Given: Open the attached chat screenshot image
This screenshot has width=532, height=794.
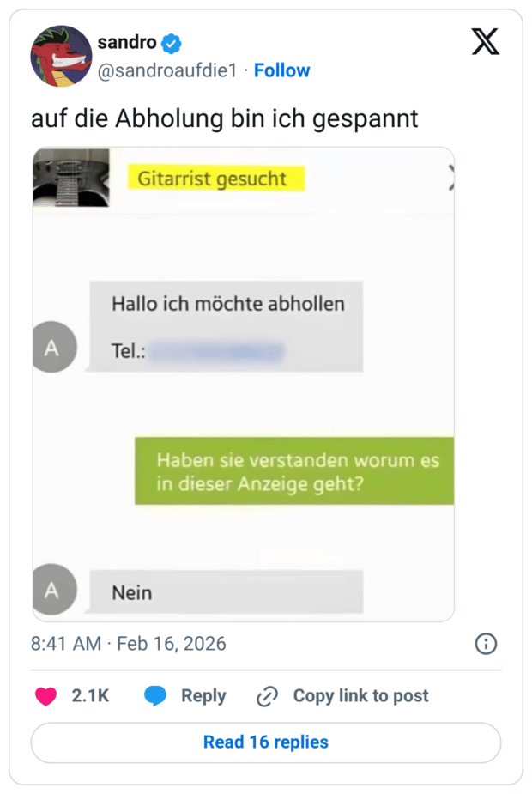Looking at the screenshot, I should coord(243,386).
